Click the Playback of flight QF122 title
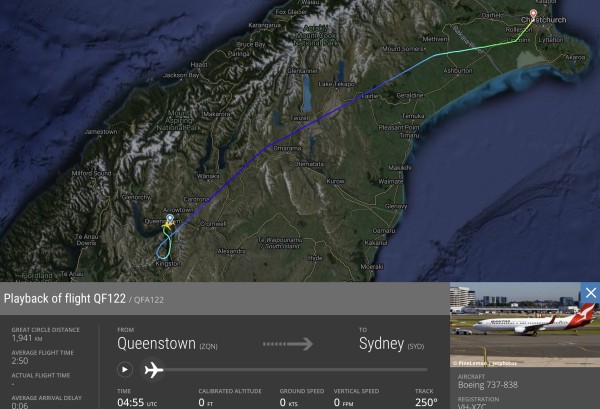The width and height of the screenshot is (600, 409). point(65,298)
